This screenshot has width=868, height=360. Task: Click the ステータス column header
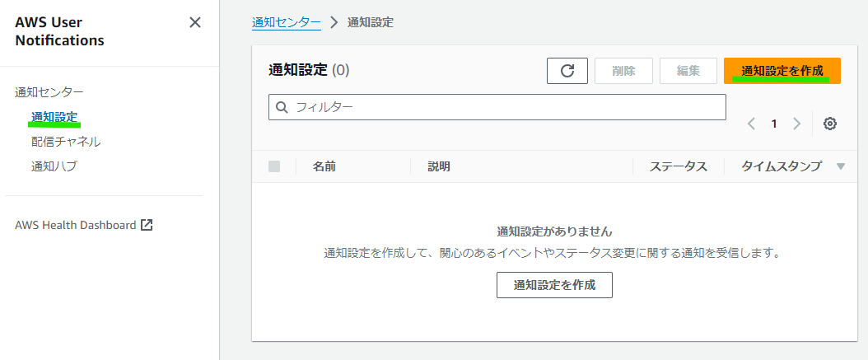pos(678,166)
